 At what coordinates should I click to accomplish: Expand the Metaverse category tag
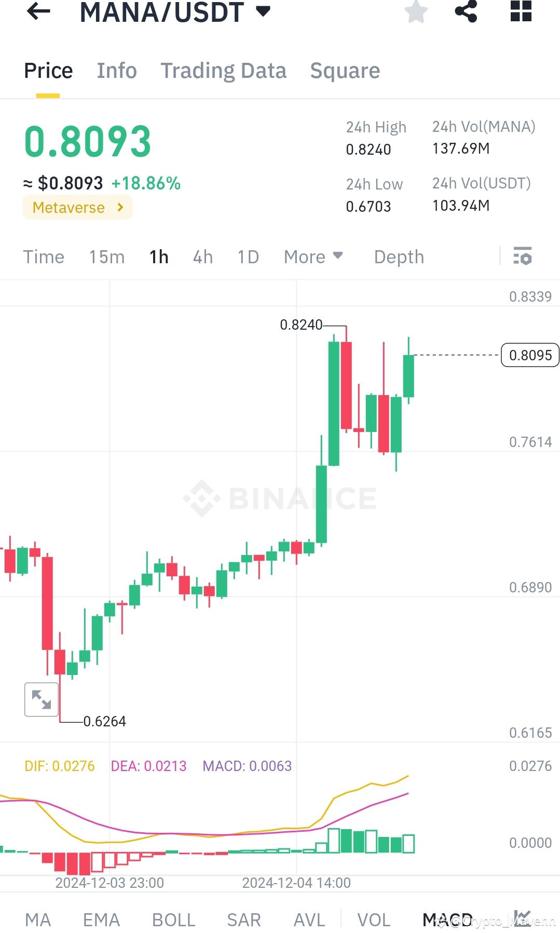[77, 207]
